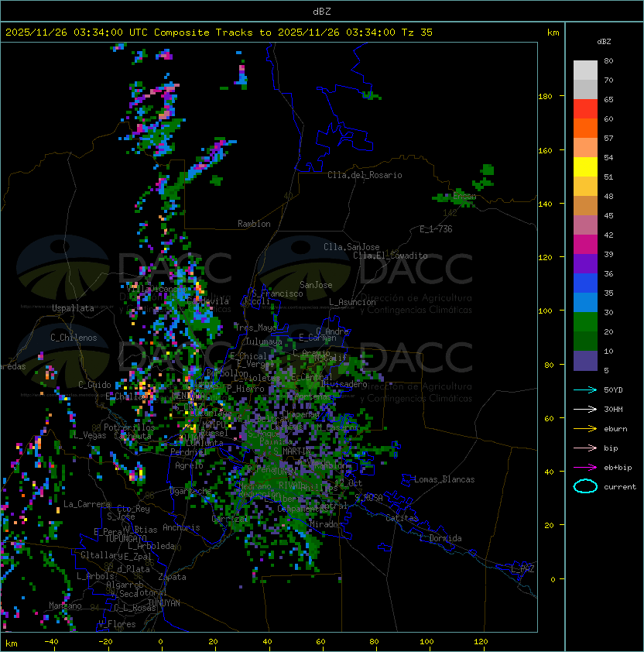
Task: Click the 'Catitas' map label
Action: [x=402, y=518]
